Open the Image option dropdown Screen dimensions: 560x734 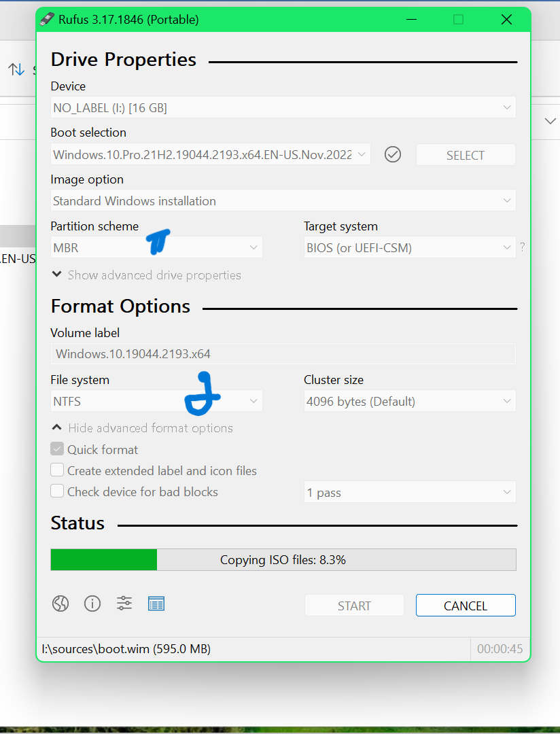pyautogui.click(x=283, y=200)
